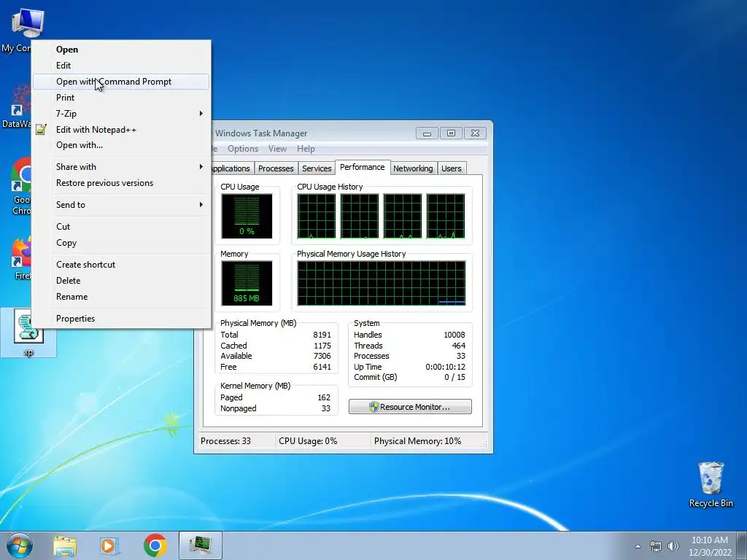Viewport: 747px width, 560px height.
Task: Click the Threads value 464
Action: point(459,346)
